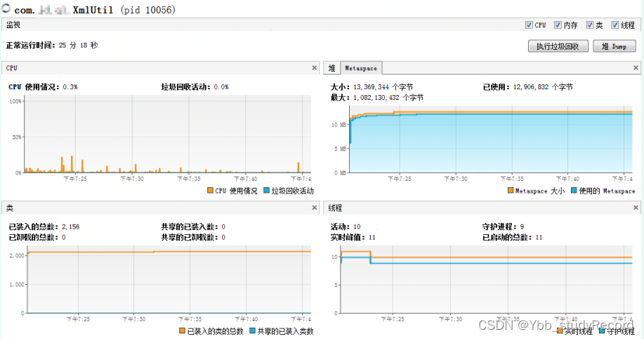Click the 堆 Dump button
Screen dimensions: 644x339
(614, 46)
